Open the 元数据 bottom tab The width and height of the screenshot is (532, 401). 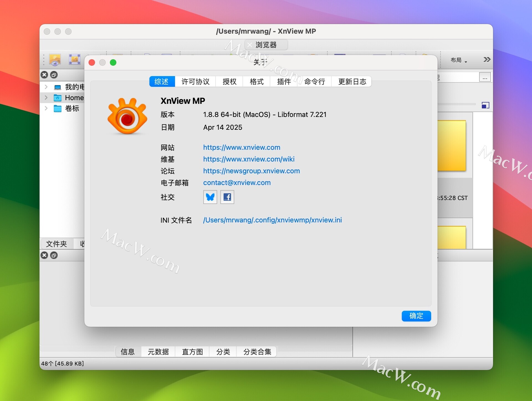point(158,352)
